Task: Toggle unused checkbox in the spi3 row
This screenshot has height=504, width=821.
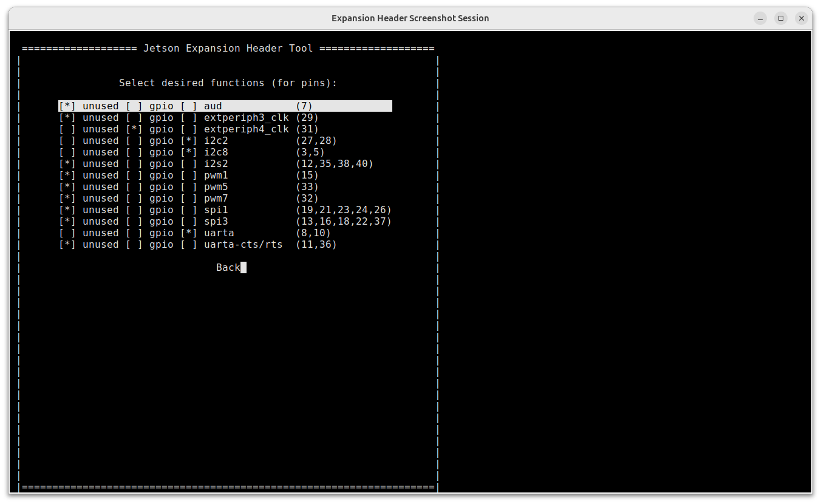Action: (67, 222)
